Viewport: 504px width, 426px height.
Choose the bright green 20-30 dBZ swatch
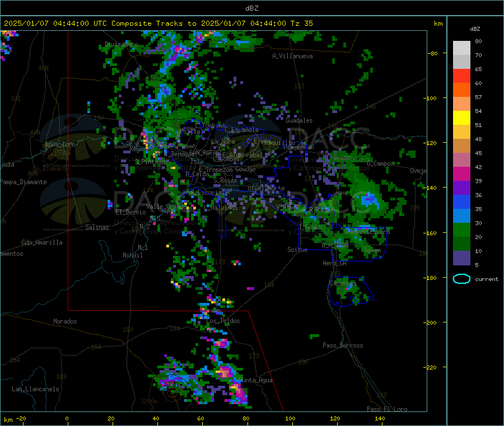point(461,230)
